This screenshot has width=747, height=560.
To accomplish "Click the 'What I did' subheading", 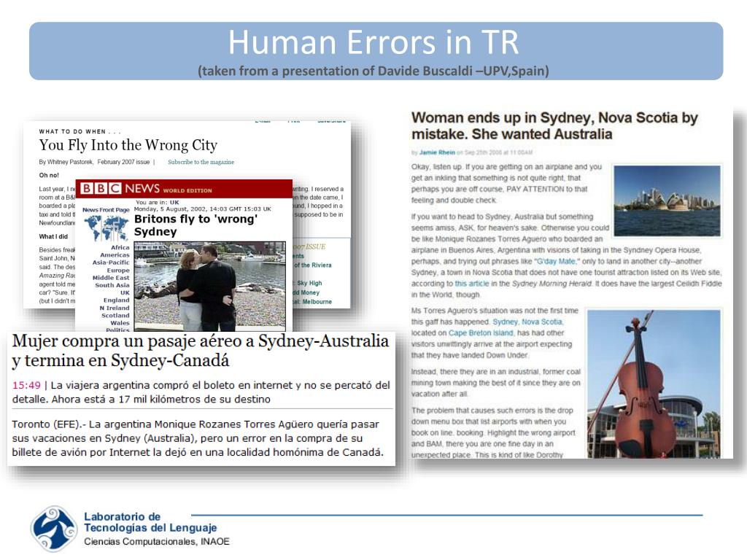I will tap(53, 236).
